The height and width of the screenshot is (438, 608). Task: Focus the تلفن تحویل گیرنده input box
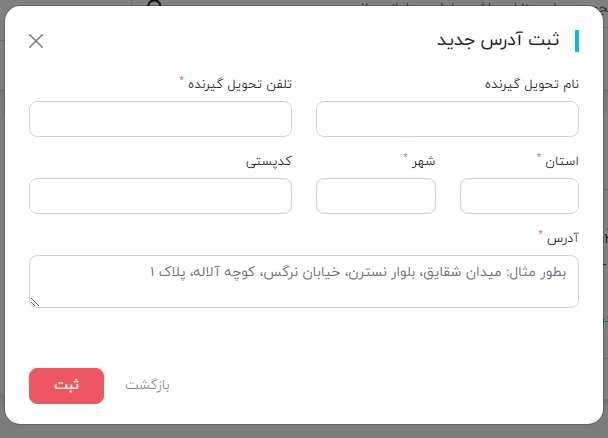pos(160,119)
